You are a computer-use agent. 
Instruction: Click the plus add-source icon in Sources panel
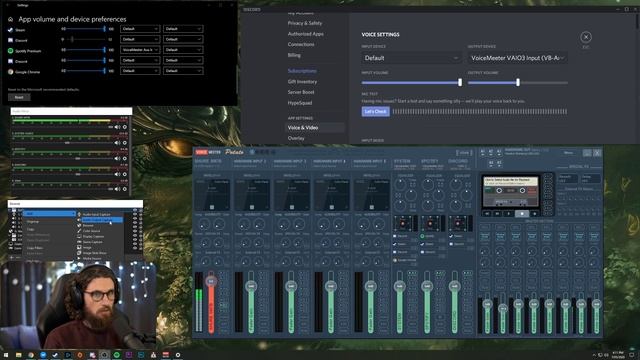(11, 258)
